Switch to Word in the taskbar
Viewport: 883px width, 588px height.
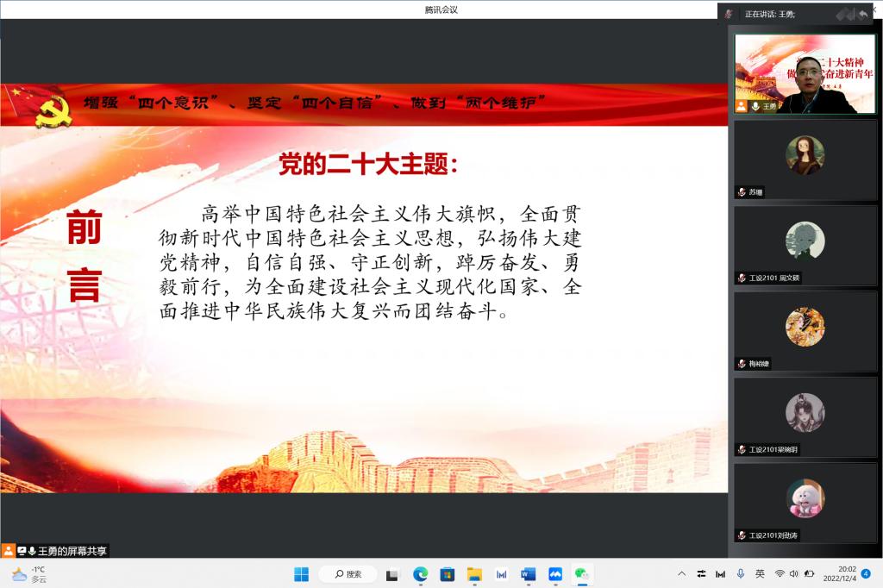tap(528, 574)
